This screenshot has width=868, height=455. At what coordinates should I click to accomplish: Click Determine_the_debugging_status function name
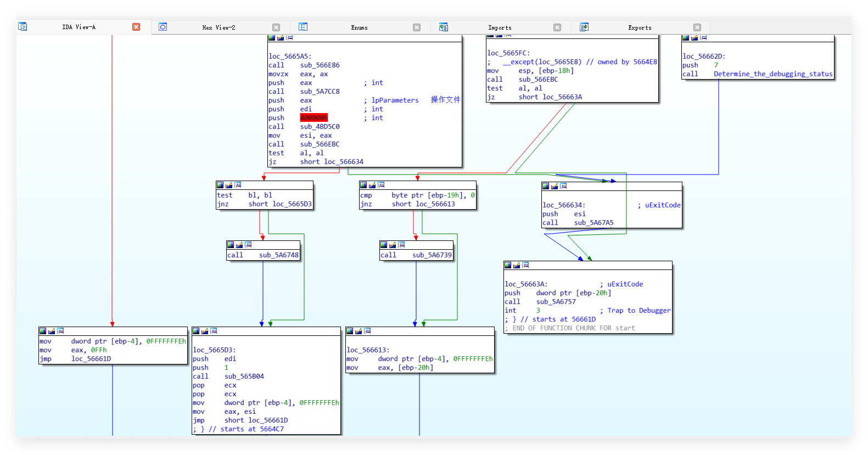point(773,74)
